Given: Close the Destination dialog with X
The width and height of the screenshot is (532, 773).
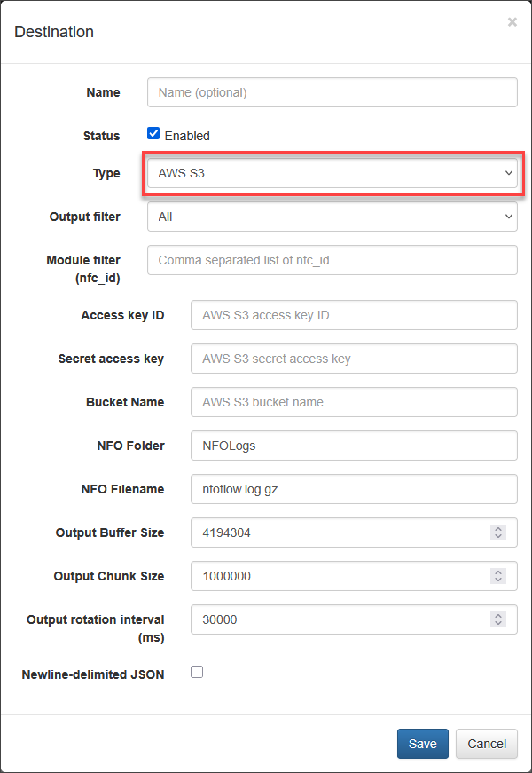Looking at the screenshot, I should click(512, 22).
